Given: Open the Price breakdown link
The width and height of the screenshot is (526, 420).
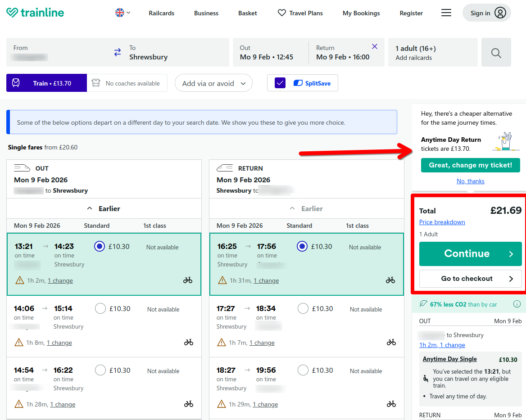Looking at the screenshot, I should [x=442, y=222].
